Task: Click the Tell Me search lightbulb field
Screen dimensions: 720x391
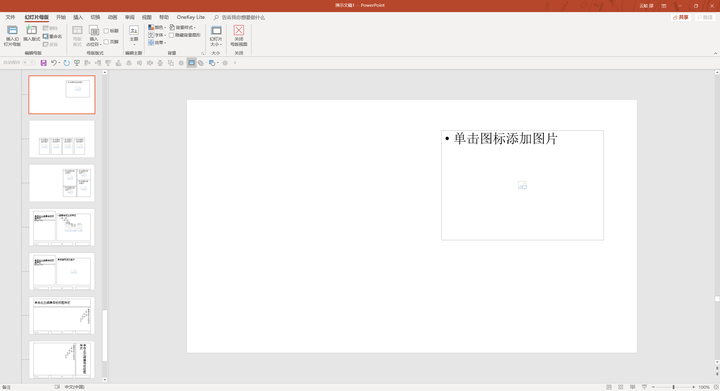Action: click(239, 17)
